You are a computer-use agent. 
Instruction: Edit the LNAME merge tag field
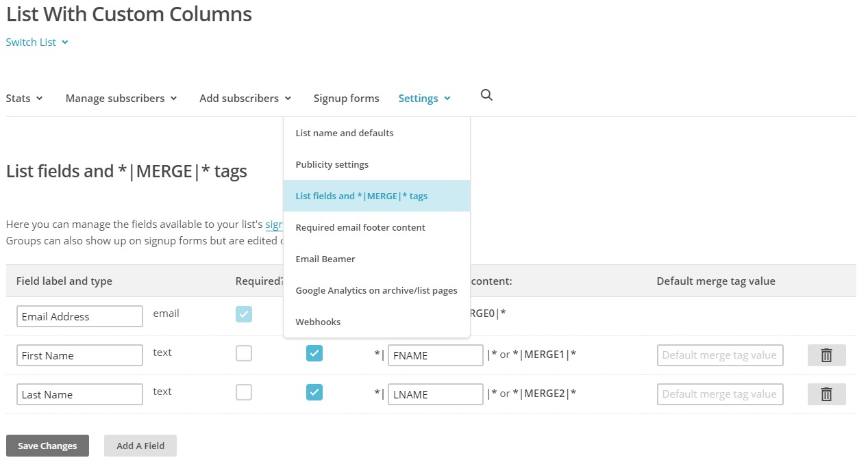[436, 394]
